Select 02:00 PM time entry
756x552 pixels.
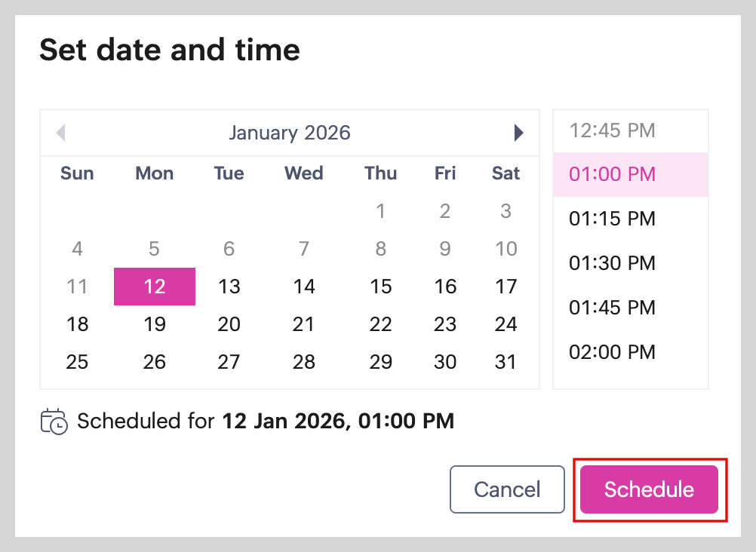point(612,352)
